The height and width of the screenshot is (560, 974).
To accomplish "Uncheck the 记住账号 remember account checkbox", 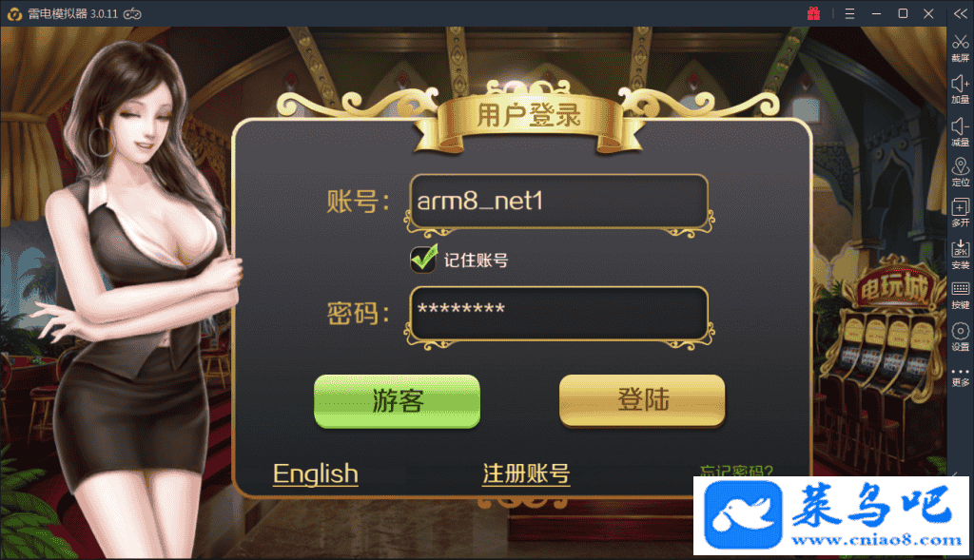I will [x=423, y=259].
